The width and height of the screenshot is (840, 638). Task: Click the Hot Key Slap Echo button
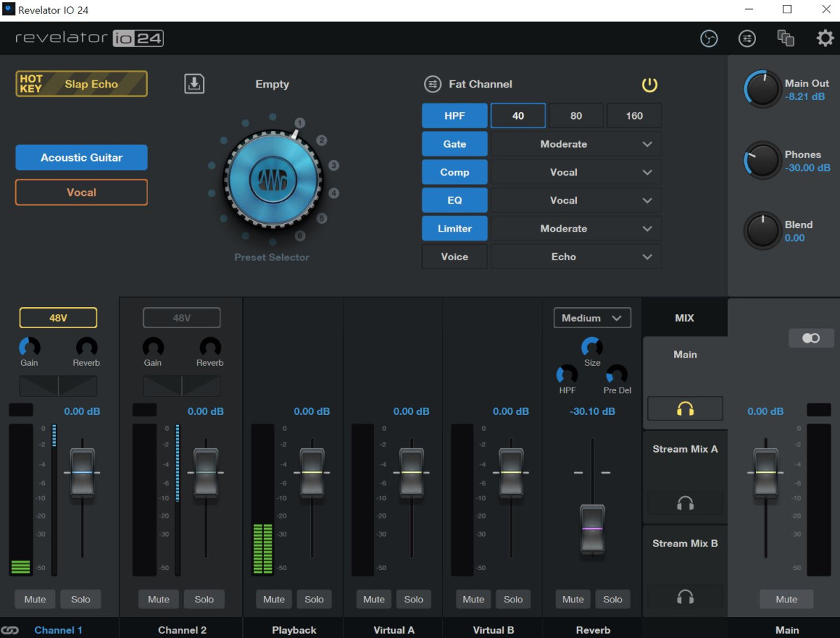81,84
